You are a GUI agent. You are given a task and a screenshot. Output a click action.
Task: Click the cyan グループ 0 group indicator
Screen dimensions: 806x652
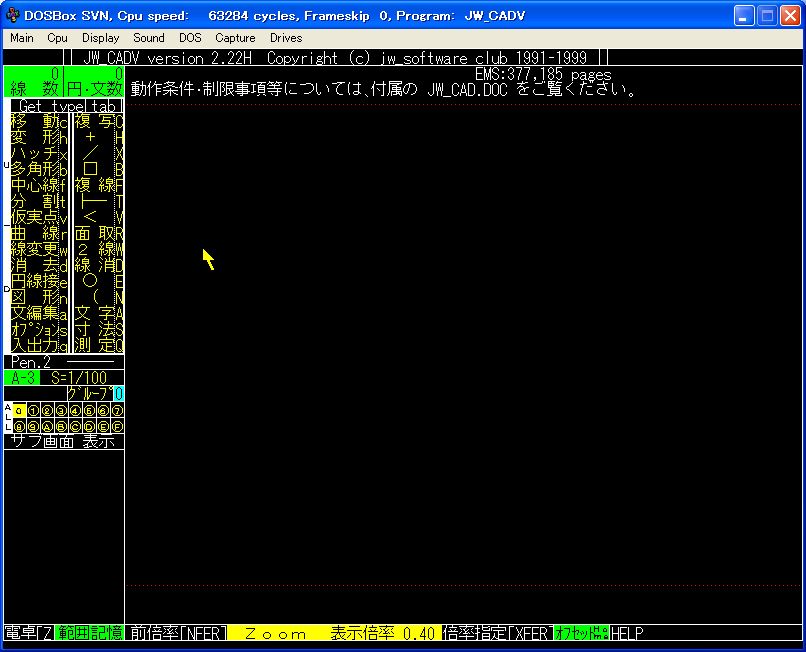(118, 394)
